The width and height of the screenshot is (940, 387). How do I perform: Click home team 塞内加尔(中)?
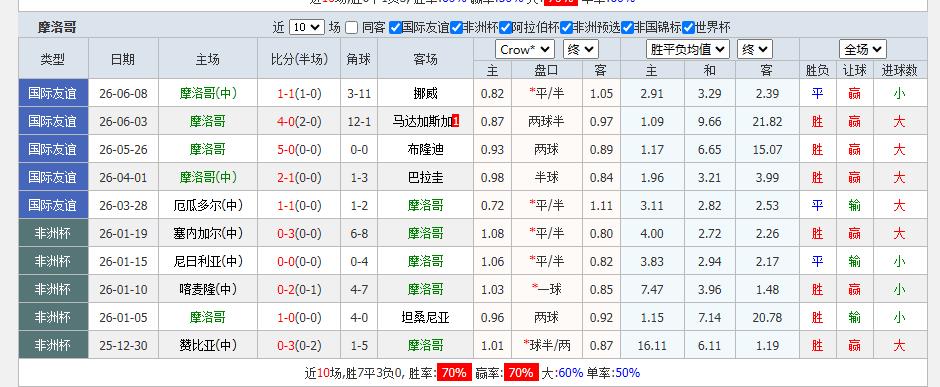tap(208, 233)
